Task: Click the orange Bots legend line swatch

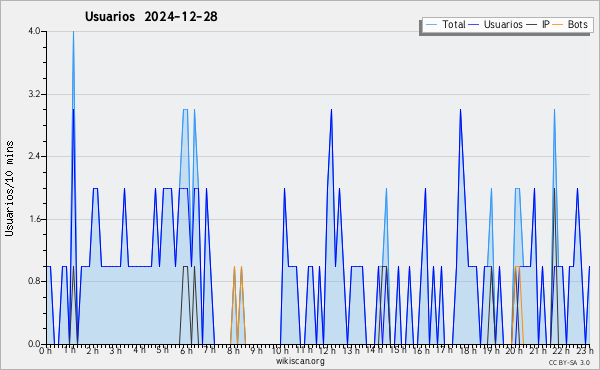Action: tap(558, 24)
